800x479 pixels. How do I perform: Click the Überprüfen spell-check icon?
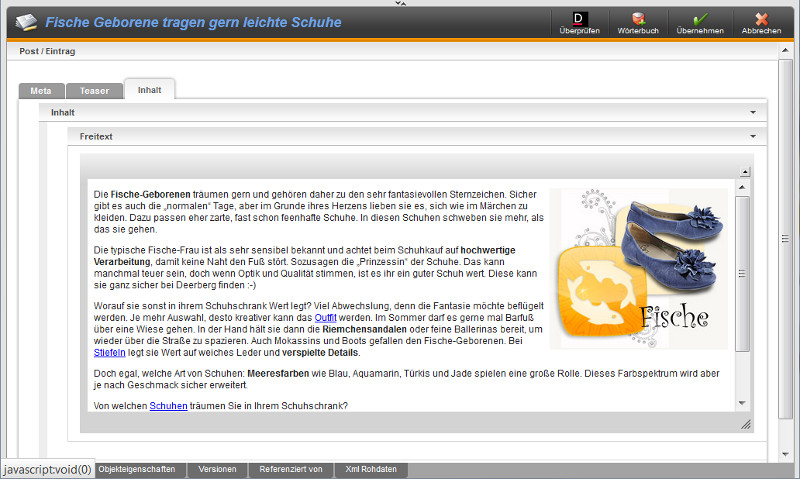[x=580, y=21]
